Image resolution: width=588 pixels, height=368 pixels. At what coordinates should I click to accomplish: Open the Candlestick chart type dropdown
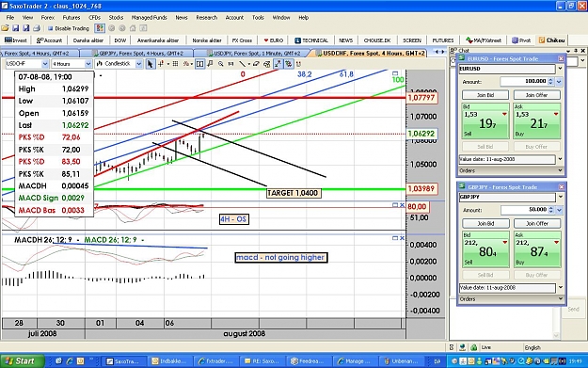tap(138, 64)
